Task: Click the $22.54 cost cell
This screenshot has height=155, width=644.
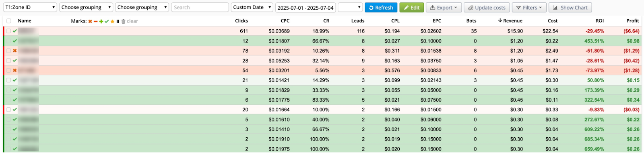Action: coord(550,31)
